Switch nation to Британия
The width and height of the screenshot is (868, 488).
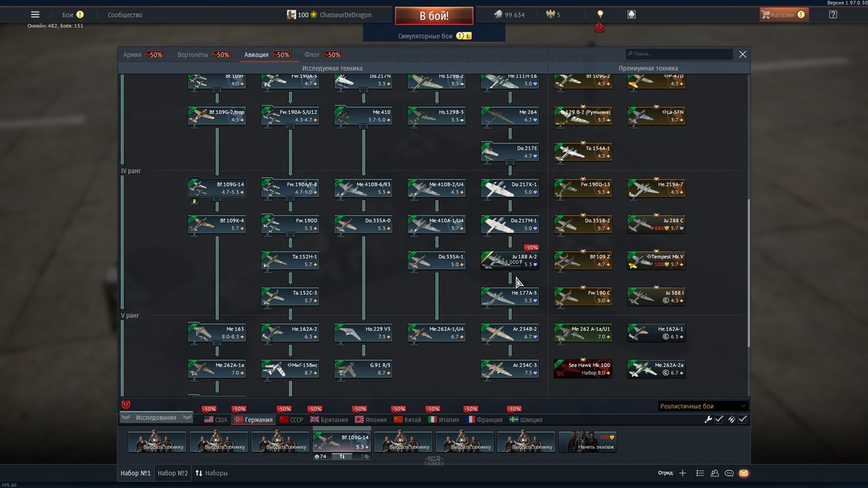tap(329, 420)
